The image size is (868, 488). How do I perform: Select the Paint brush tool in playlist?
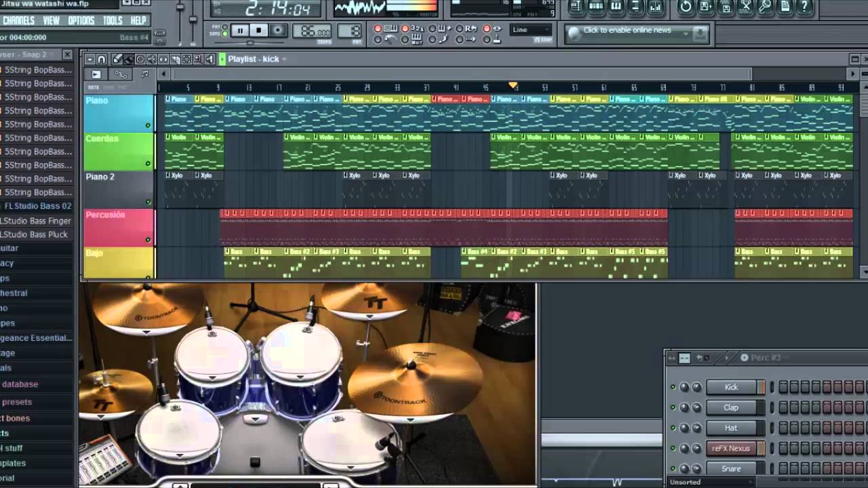129,59
